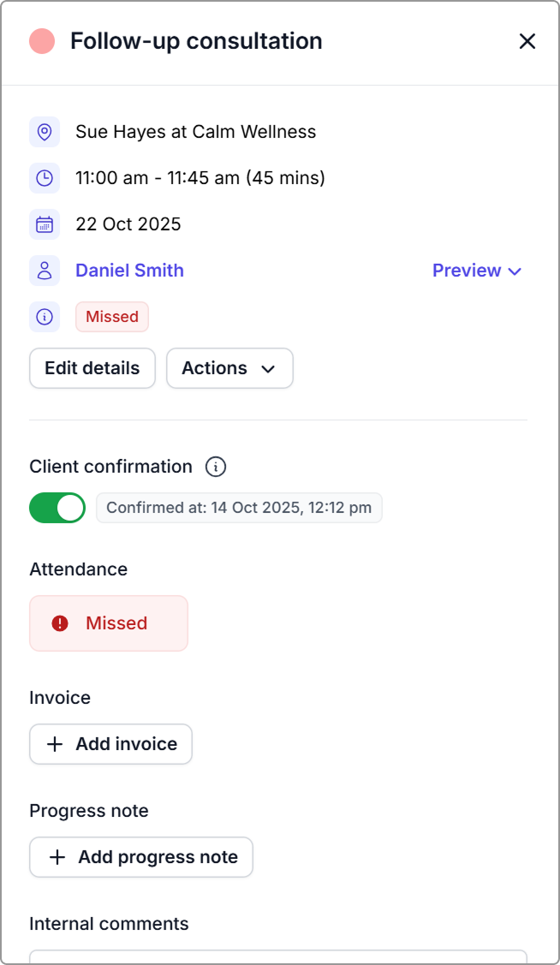This screenshot has width=560, height=965.
Task: Click the calendar icon next to date
Action: [x=45, y=224]
